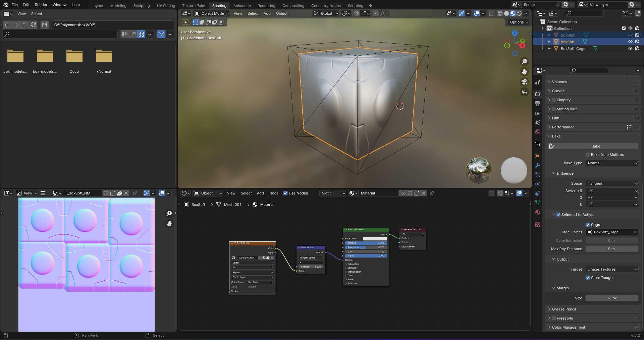Open the Object Data mesh tab

[x=538, y=203]
